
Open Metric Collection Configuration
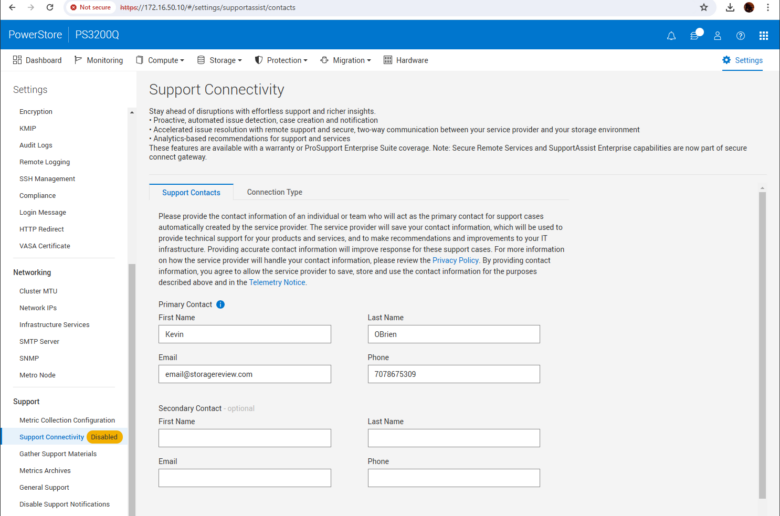point(67,420)
